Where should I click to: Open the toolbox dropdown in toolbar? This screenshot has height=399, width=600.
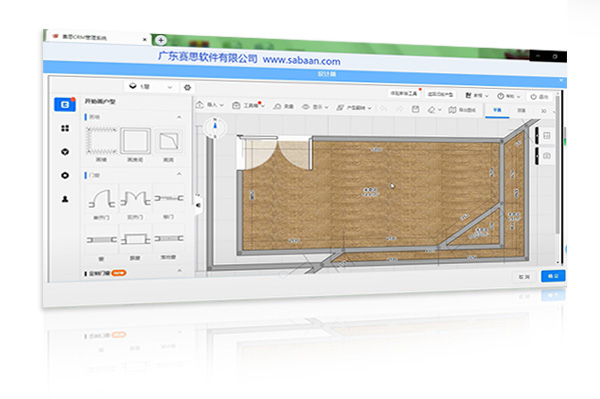[x=248, y=105]
